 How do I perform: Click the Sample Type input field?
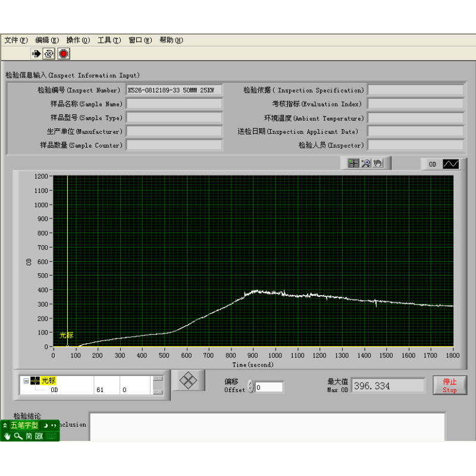coord(174,117)
